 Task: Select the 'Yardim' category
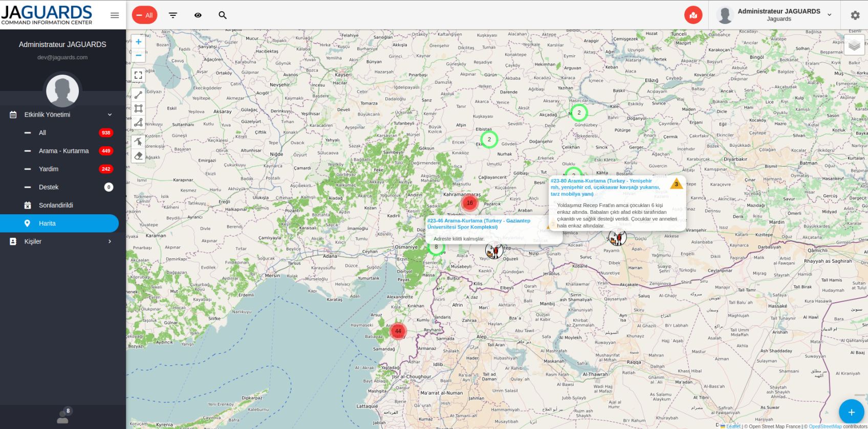click(x=63, y=169)
